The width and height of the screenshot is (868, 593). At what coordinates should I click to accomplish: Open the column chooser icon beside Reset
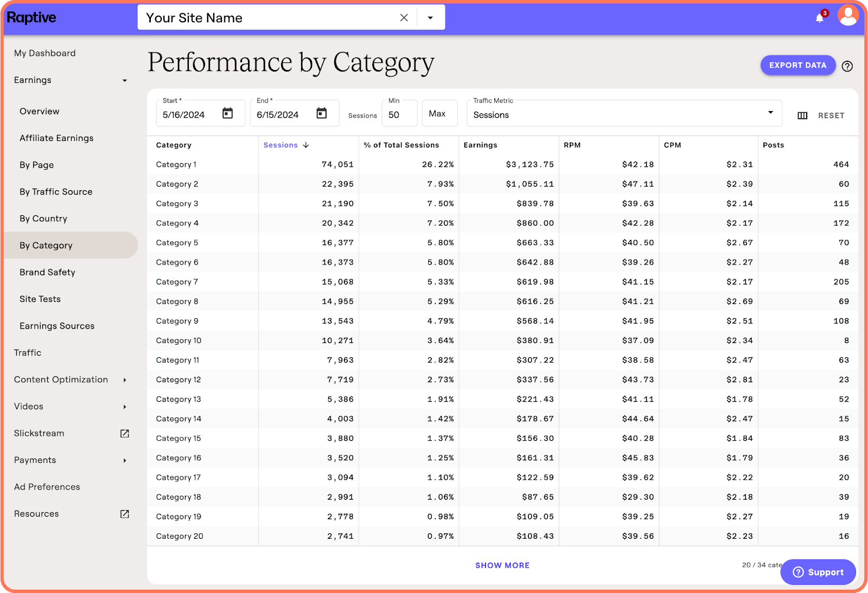(802, 115)
